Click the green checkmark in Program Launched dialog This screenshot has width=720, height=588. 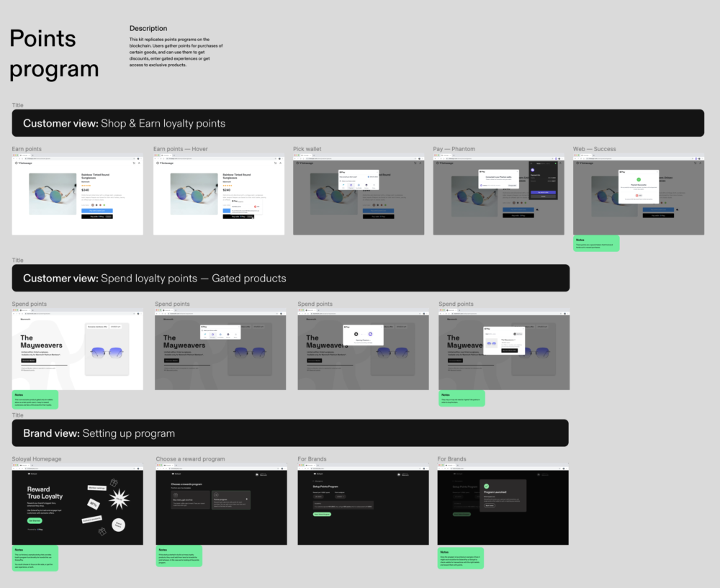pos(486,486)
